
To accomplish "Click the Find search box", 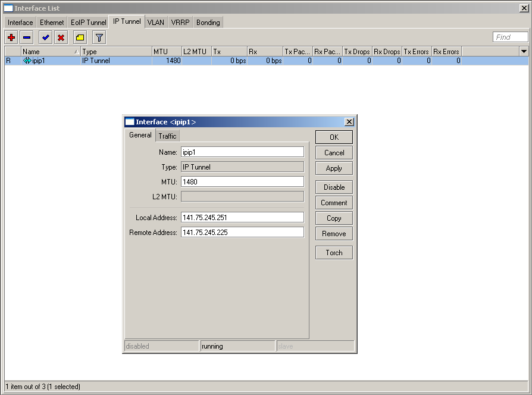I will (x=511, y=37).
